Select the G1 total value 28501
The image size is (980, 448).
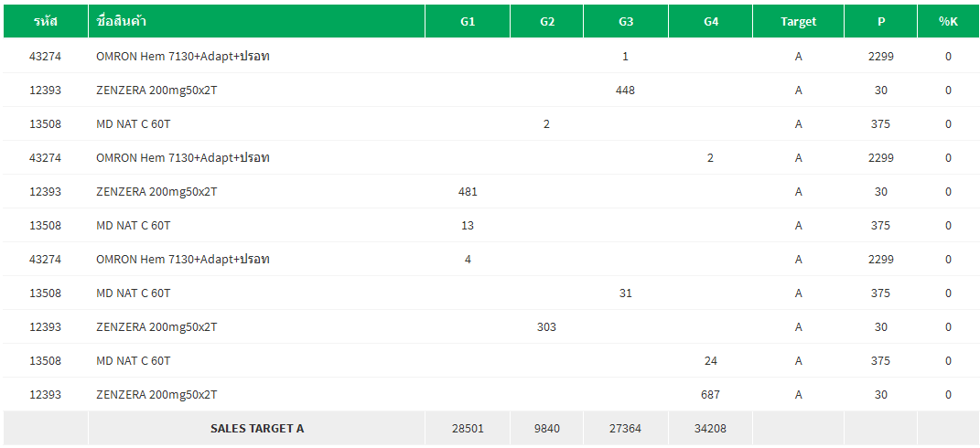tap(468, 428)
